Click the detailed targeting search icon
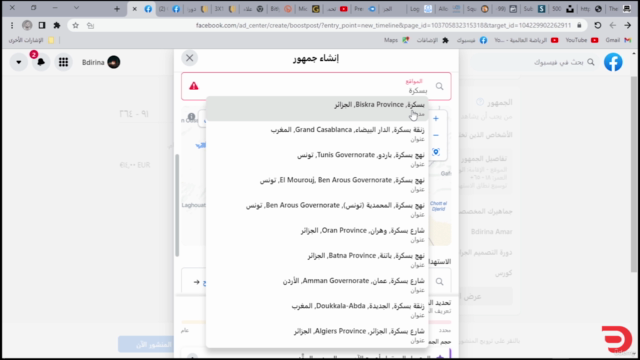Viewport: 640px width, 360px height. tap(439, 281)
